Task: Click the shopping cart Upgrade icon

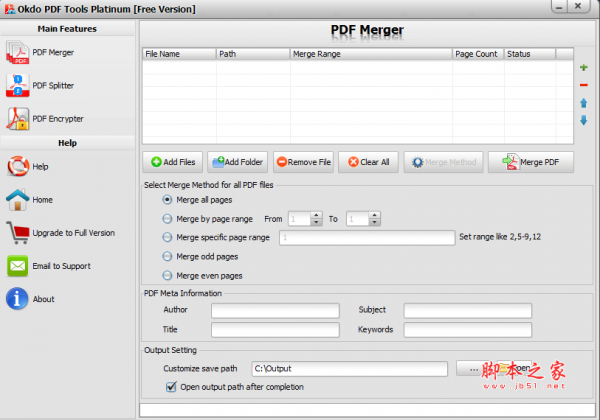Action: coord(18,233)
